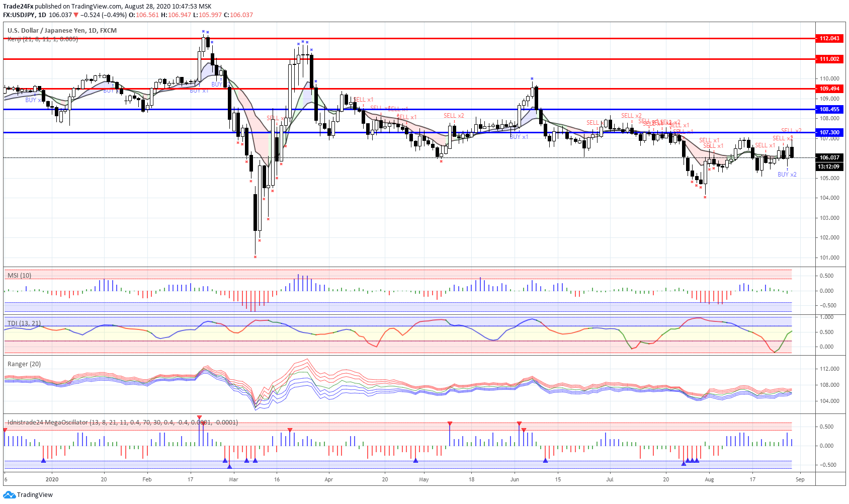849x504 pixels.
Task: Click the countdown timer 13:12:09
Action: pyautogui.click(x=829, y=166)
